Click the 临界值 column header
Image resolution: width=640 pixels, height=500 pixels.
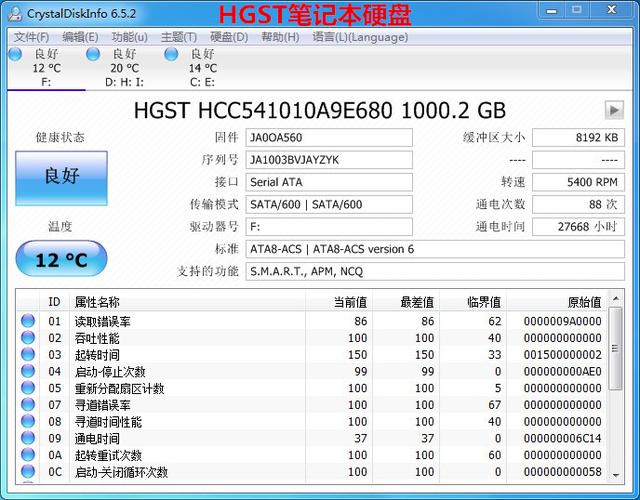click(x=473, y=302)
